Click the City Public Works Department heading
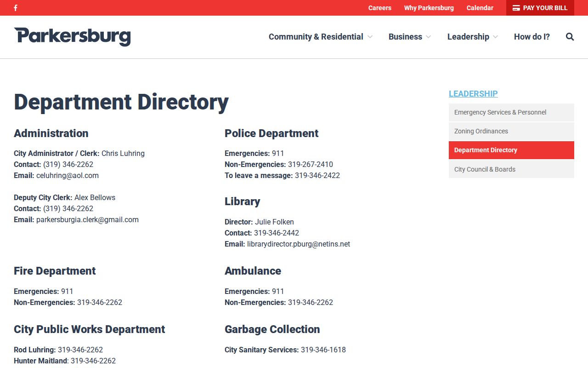This screenshot has height=368, width=588. 90,329
